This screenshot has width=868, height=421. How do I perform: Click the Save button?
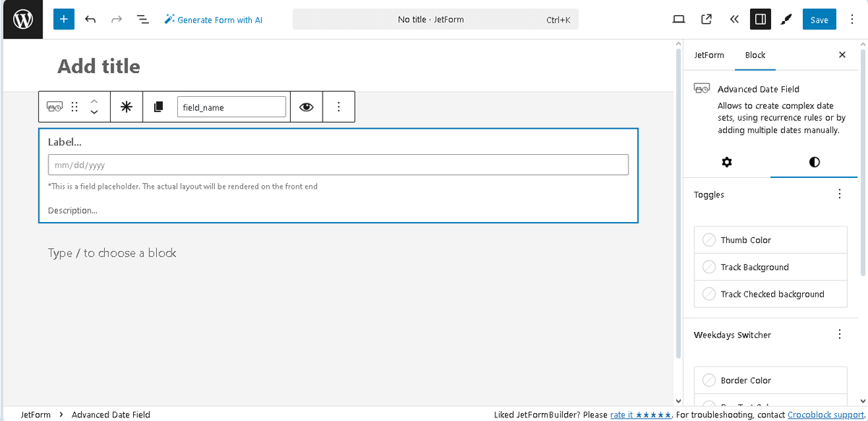819,20
